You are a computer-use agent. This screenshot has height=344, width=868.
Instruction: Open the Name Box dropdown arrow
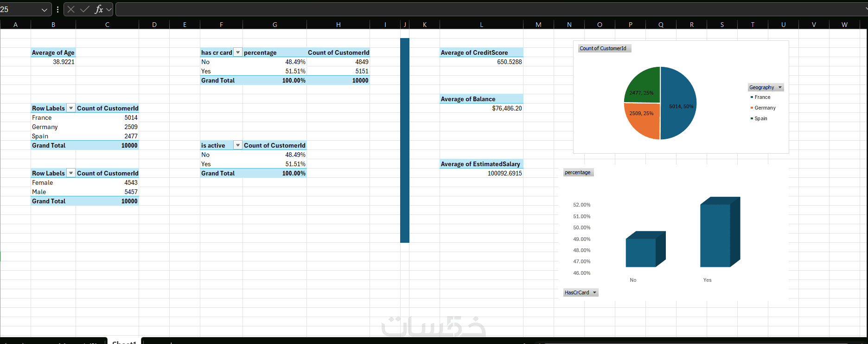click(x=45, y=10)
